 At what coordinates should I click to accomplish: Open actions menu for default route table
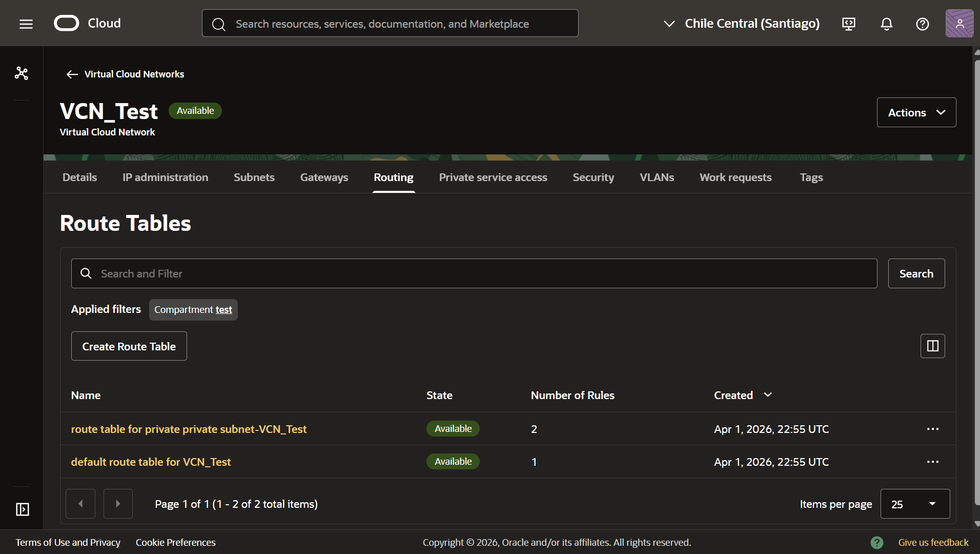click(x=933, y=462)
